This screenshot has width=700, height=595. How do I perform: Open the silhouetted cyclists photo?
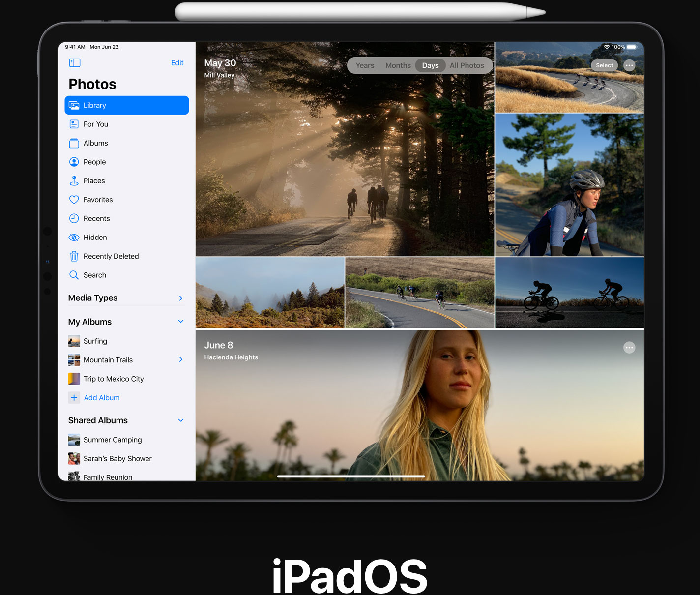(x=570, y=293)
